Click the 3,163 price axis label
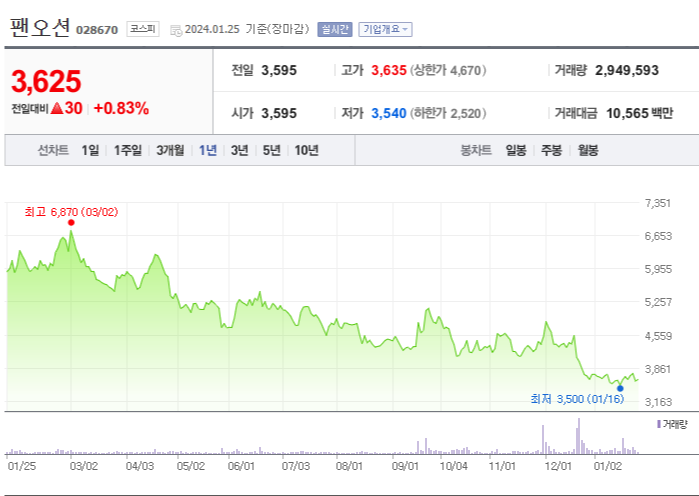 pyautogui.click(x=658, y=402)
